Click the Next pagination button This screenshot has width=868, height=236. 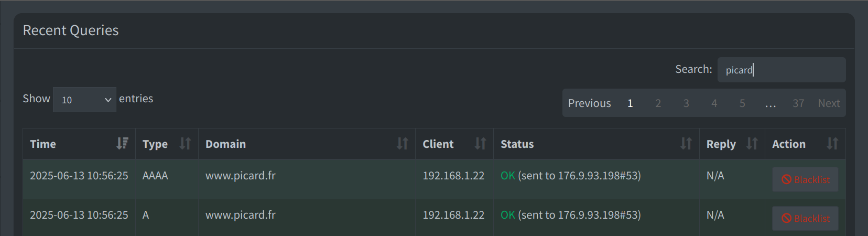click(x=829, y=103)
